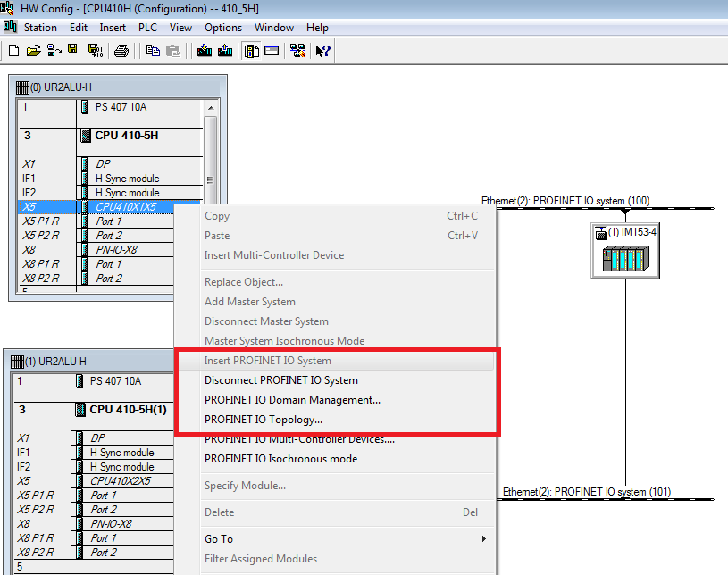
Task: Paste using the toolbar icon
Action: tap(173, 51)
